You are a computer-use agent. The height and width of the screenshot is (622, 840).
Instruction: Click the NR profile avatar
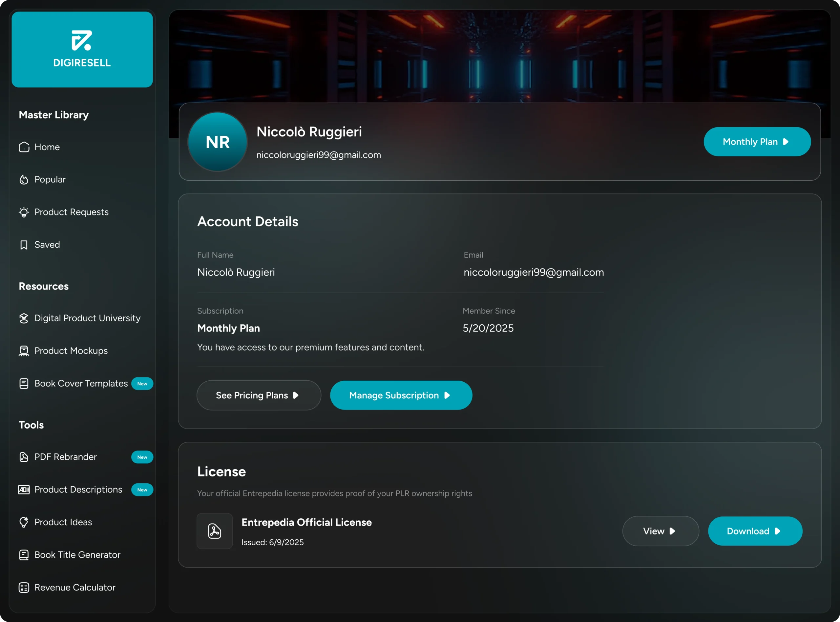218,142
